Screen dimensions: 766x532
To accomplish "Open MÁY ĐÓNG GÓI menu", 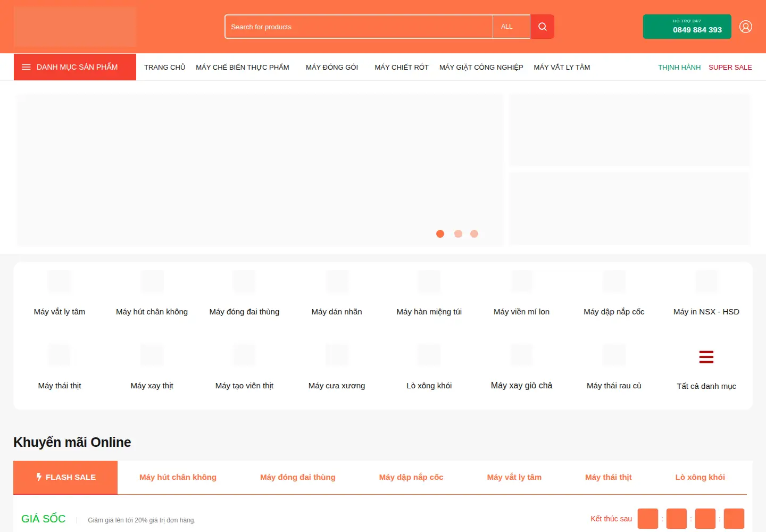I will point(332,67).
